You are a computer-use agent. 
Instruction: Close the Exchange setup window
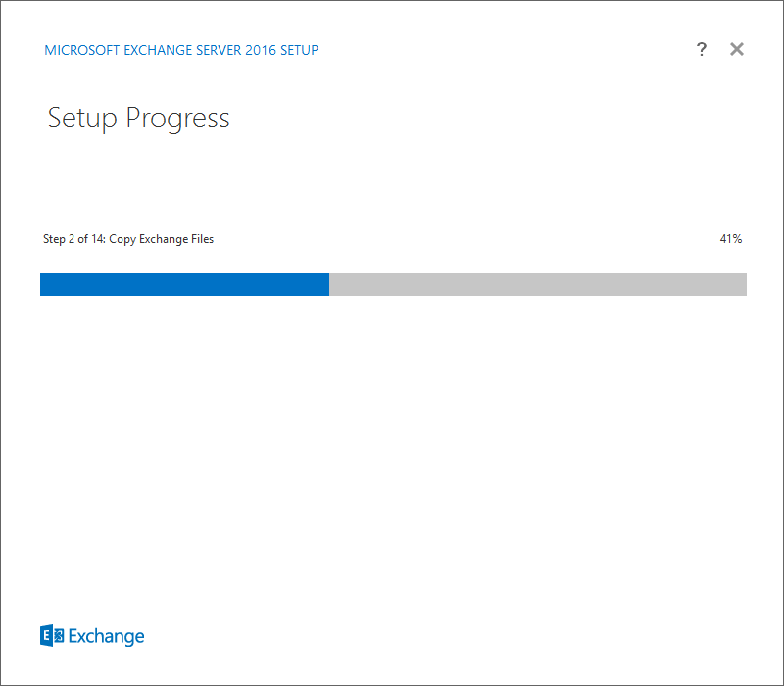pos(737,49)
